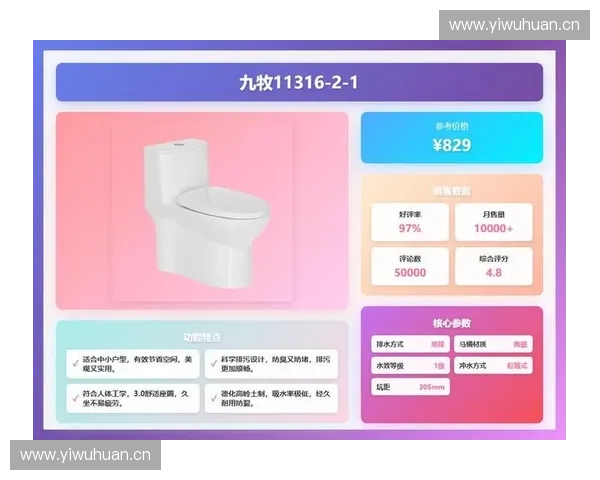Click the 排水方式 parameter row

[410, 345]
